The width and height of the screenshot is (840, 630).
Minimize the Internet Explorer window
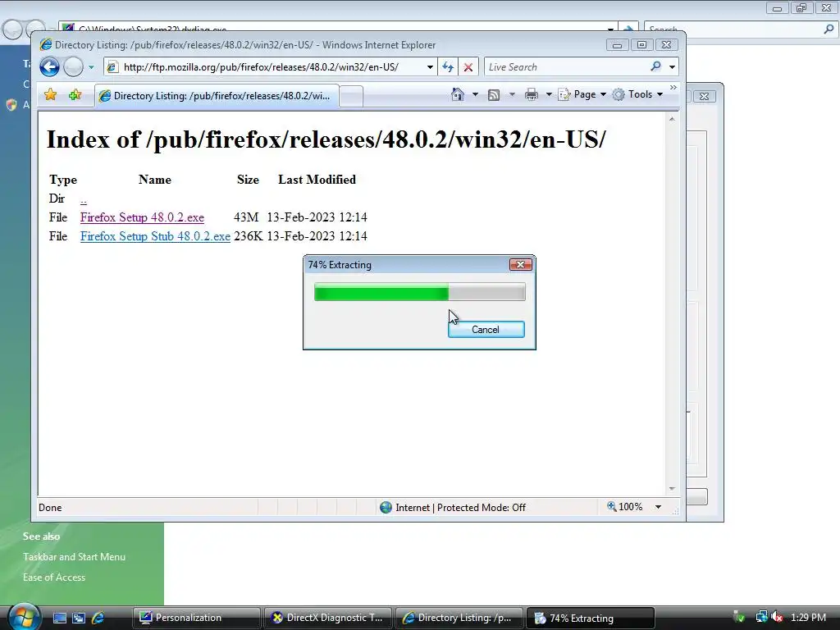click(617, 45)
